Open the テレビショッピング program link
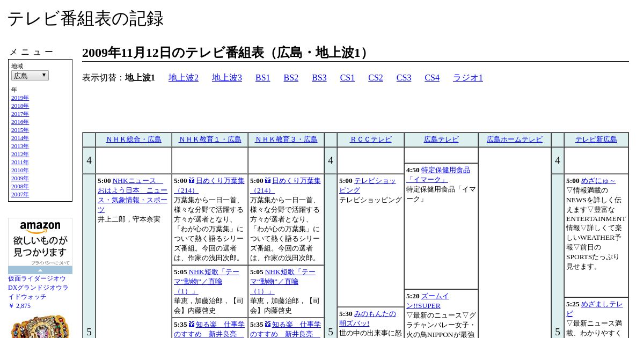This screenshot has height=338, width=644. [x=368, y=186]
